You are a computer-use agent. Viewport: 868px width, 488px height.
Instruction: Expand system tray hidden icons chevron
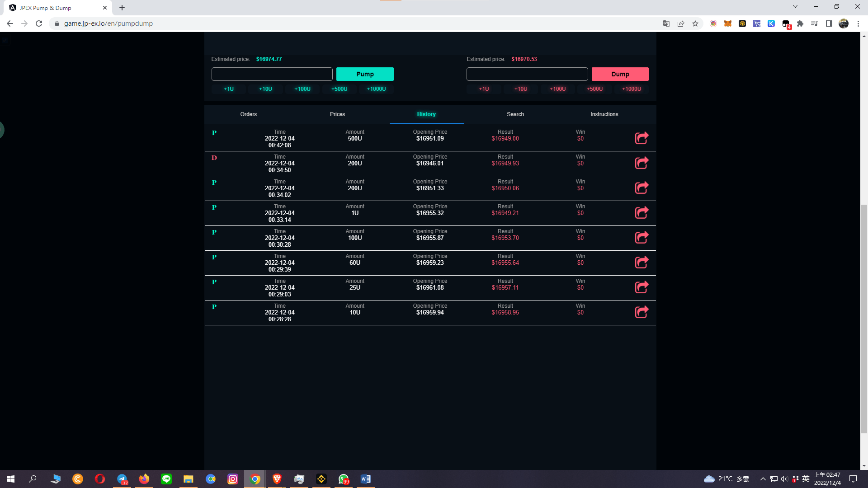763,479
